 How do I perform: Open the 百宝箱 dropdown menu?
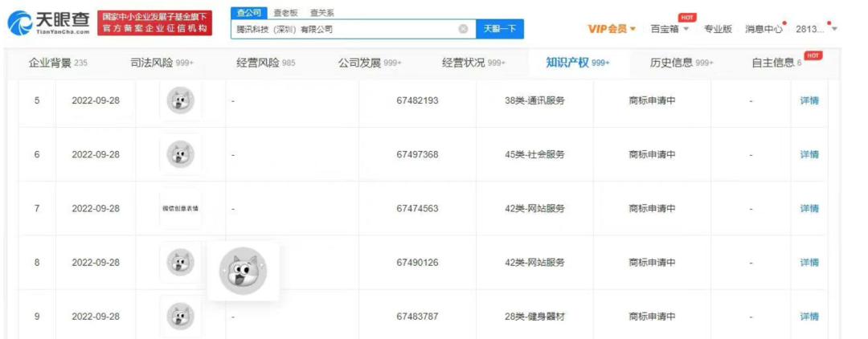point(669,29)
